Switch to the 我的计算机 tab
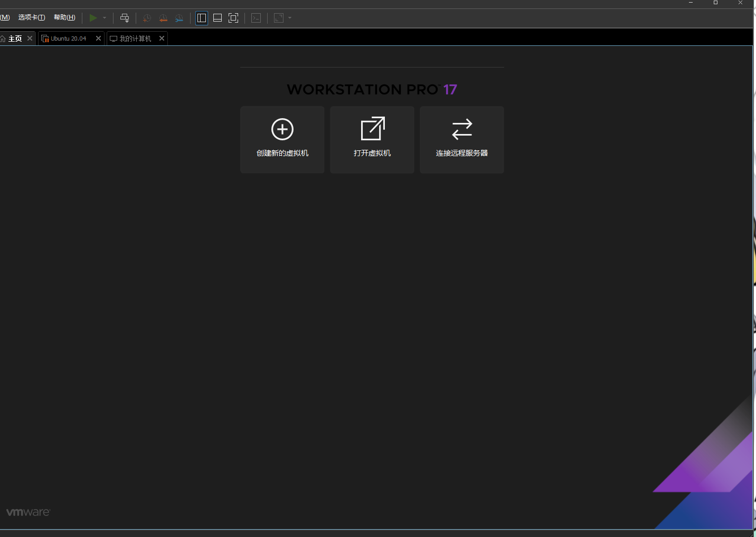 point(135,39)
